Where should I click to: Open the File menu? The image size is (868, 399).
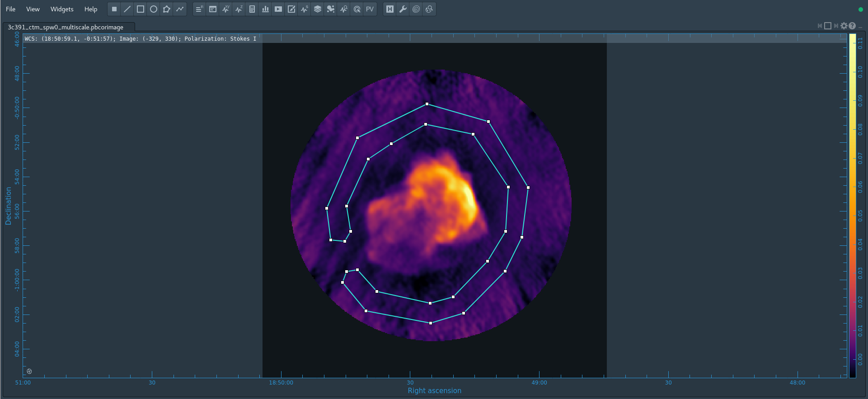tap(10, 9)
